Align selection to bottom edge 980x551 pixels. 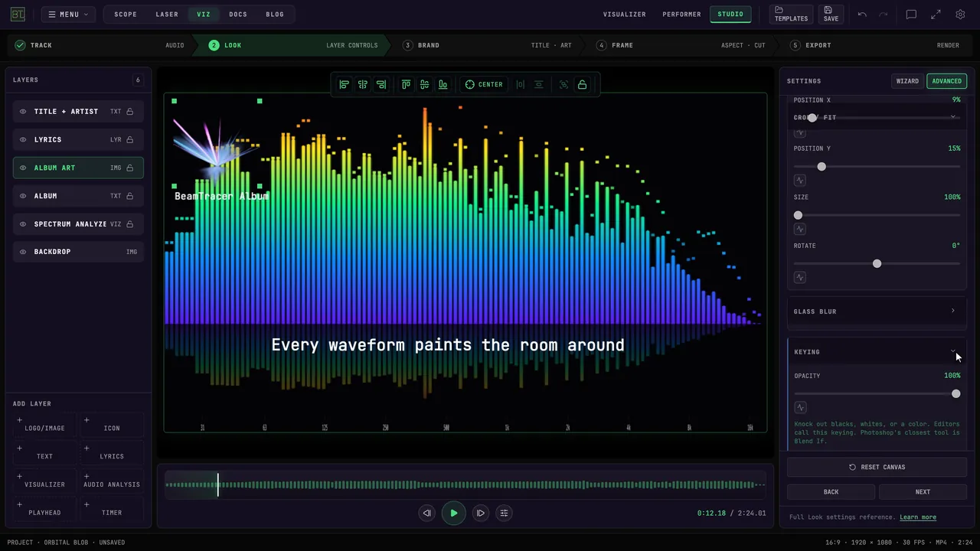pyautogui.click(x=443, y=84)
